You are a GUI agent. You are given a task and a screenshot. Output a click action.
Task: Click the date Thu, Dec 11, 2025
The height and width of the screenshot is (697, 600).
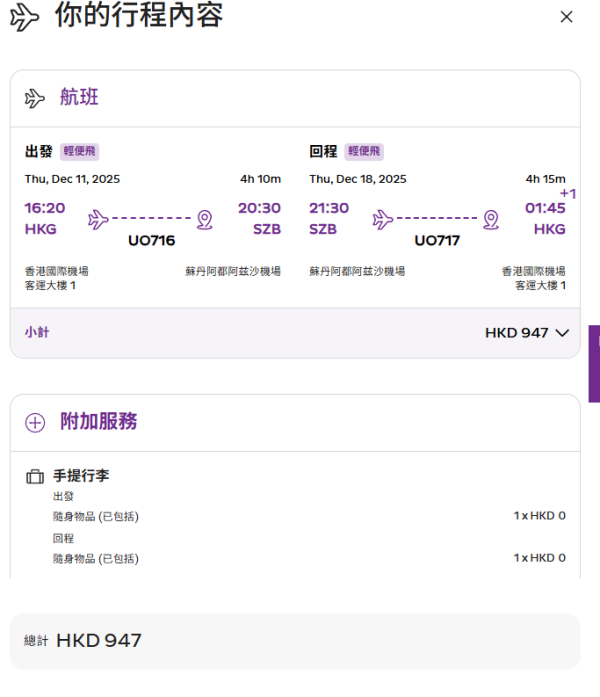(x=72, y=179)
